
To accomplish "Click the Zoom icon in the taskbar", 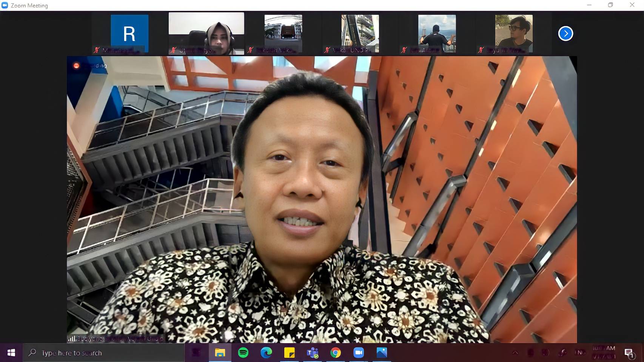I will pyautogui.click(x=358, y=353).
